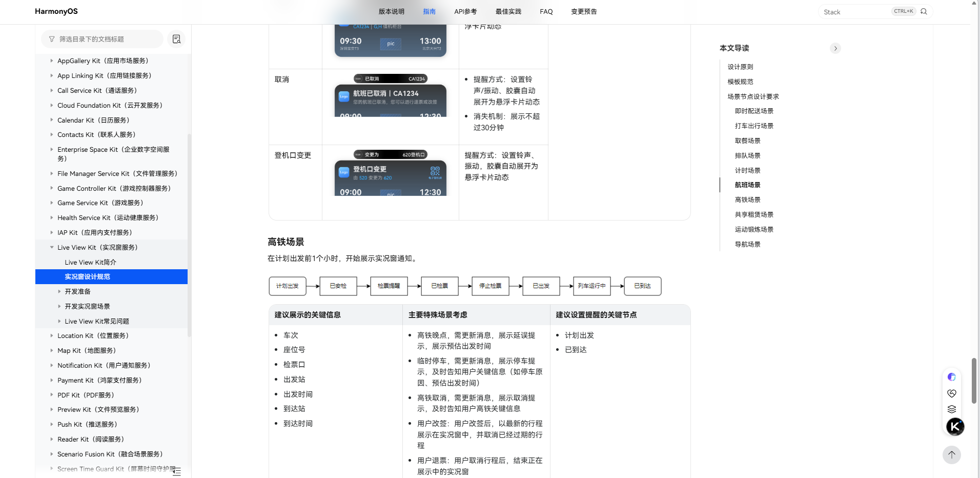Click the search magnifier icon in header
The height and width of the screenshot is (478, 980).
(924, 11)
